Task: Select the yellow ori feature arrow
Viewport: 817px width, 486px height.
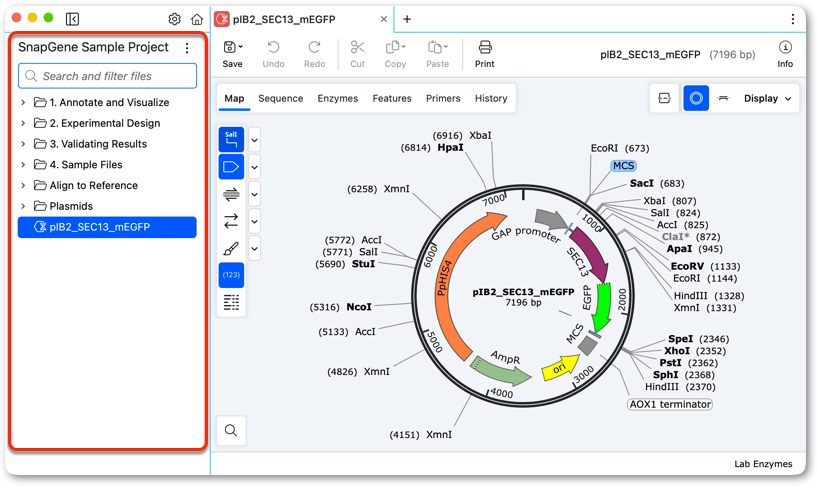Action: (561, 368)
